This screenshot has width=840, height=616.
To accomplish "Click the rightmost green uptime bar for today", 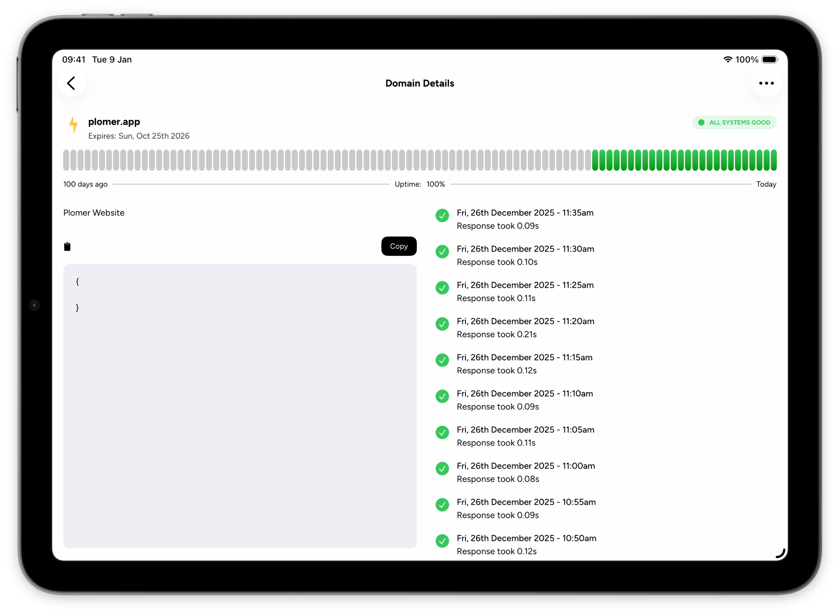I will coord(774,160).
